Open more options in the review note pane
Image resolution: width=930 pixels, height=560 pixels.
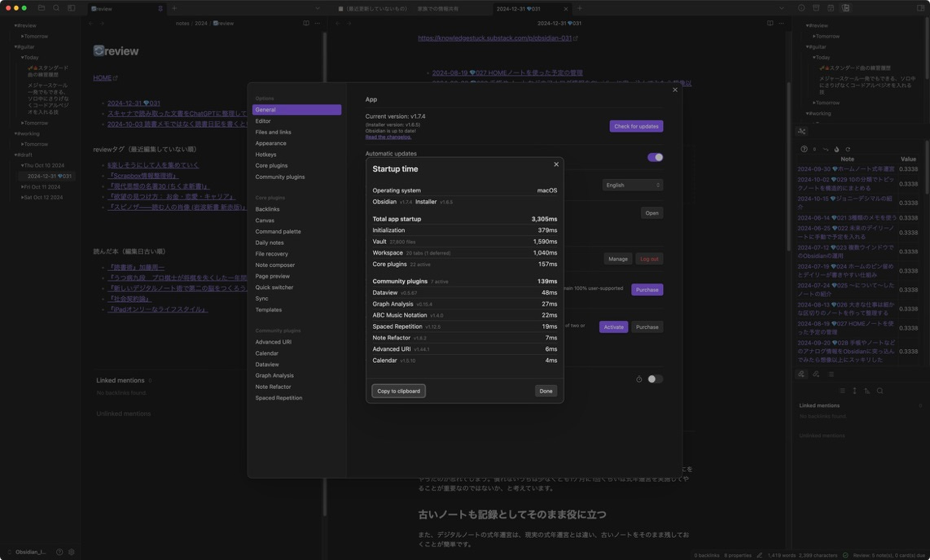(x=318, y=23)
